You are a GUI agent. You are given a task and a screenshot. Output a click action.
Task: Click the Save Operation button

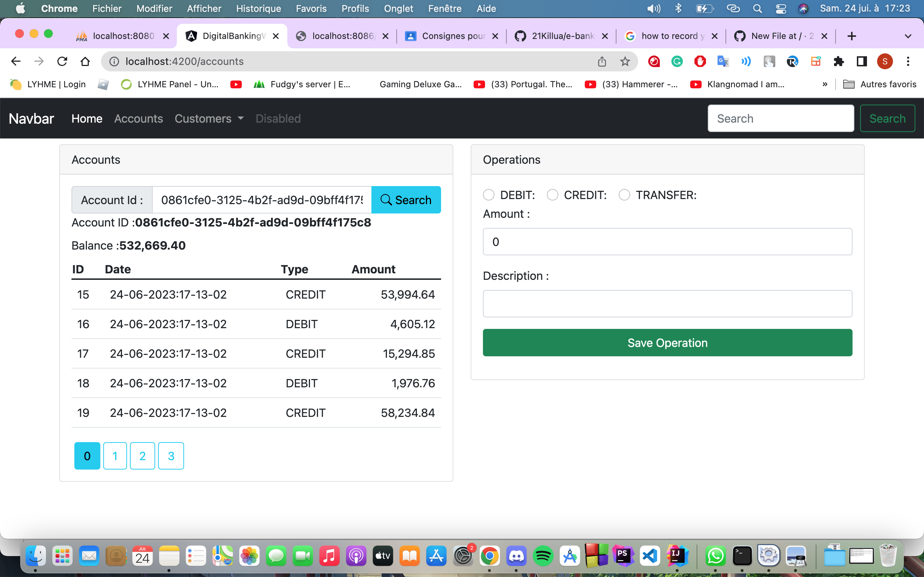point(667,342)
